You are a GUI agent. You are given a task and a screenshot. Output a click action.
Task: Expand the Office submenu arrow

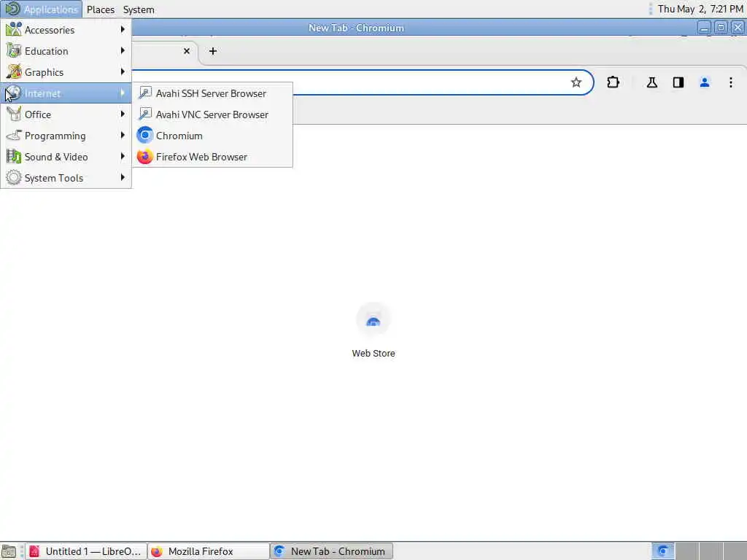pyautogui.click(x=123, y=114)
